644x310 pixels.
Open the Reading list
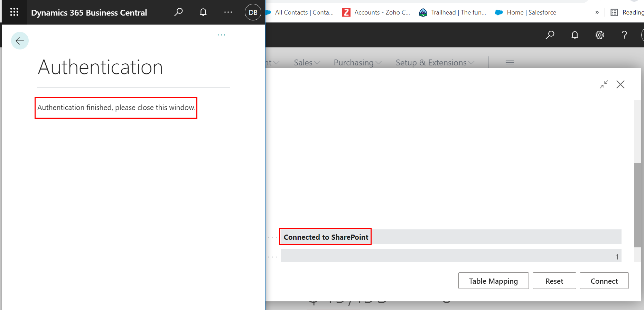pyautogui.click(x=627, y=12)
